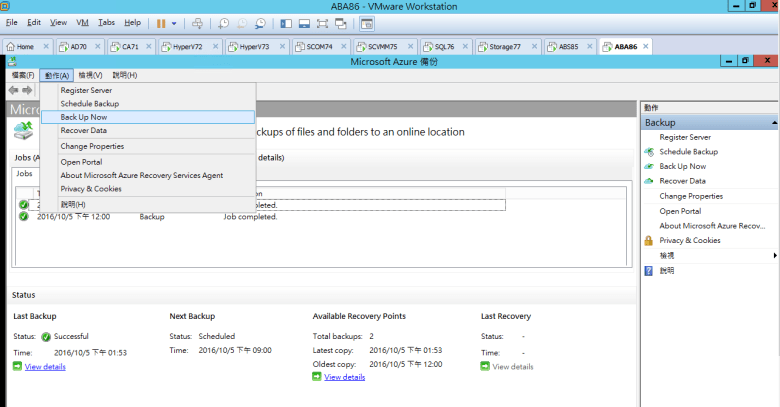Choose Recover Data in the dropdown menu
780x407 pixels.
(83, 130)
